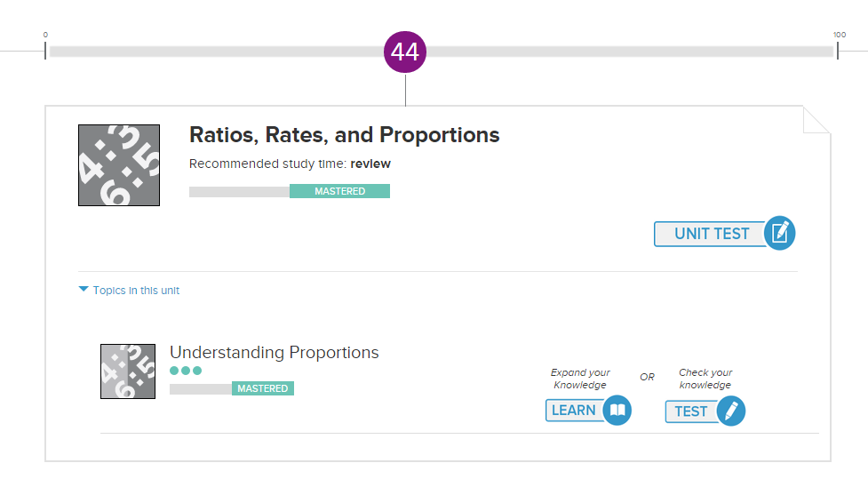Click the LEARN button label
This screenshot has height=487, width=868.
click(574, 410)
